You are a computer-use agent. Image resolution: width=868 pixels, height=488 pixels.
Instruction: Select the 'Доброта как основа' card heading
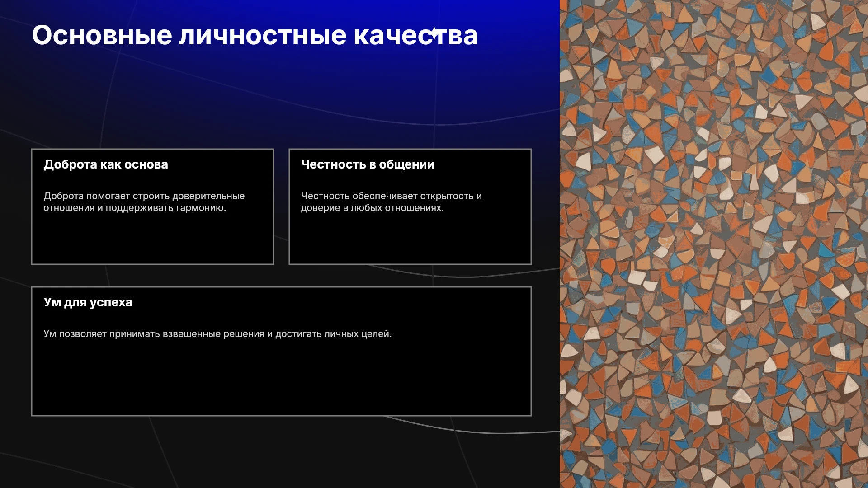106,164
